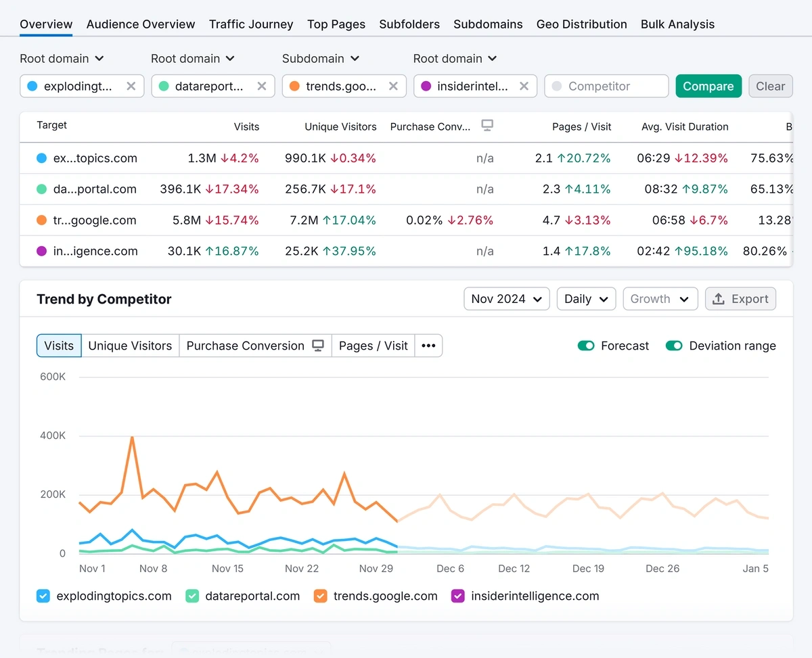This screenshot has width=812, height=658.
Task: Click blue dot in explodingtopics input chip
Action: [x=32, y=86]
